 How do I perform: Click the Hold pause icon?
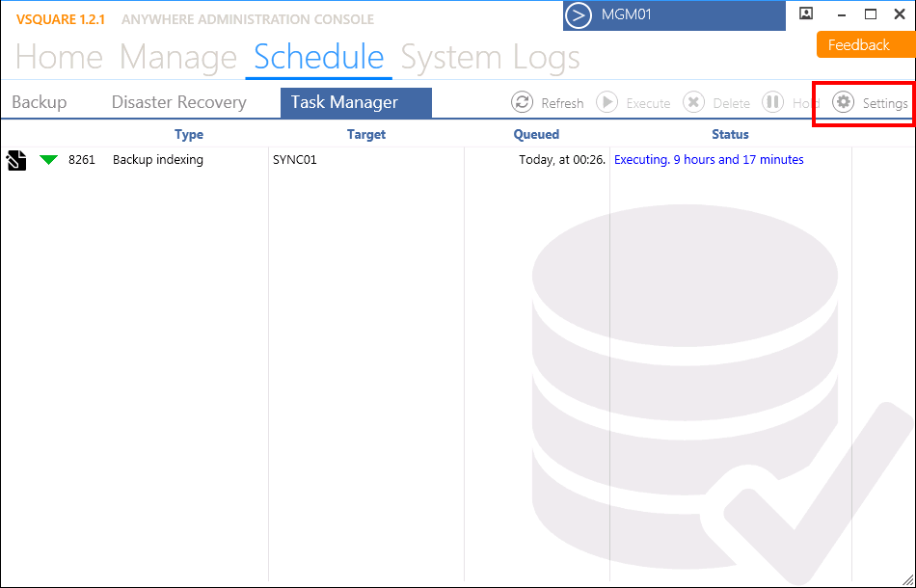click(773, 102)
